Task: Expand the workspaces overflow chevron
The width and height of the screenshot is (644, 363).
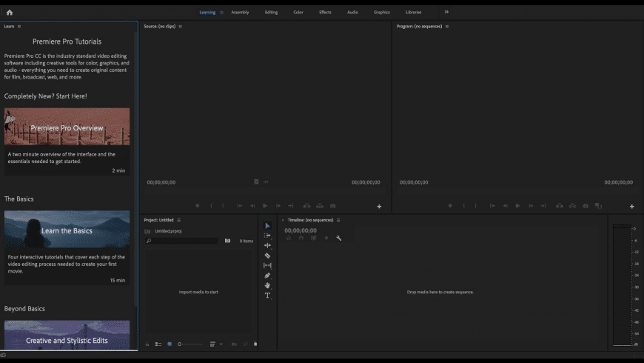Action: pyautogui.click(x=446, y=12)
